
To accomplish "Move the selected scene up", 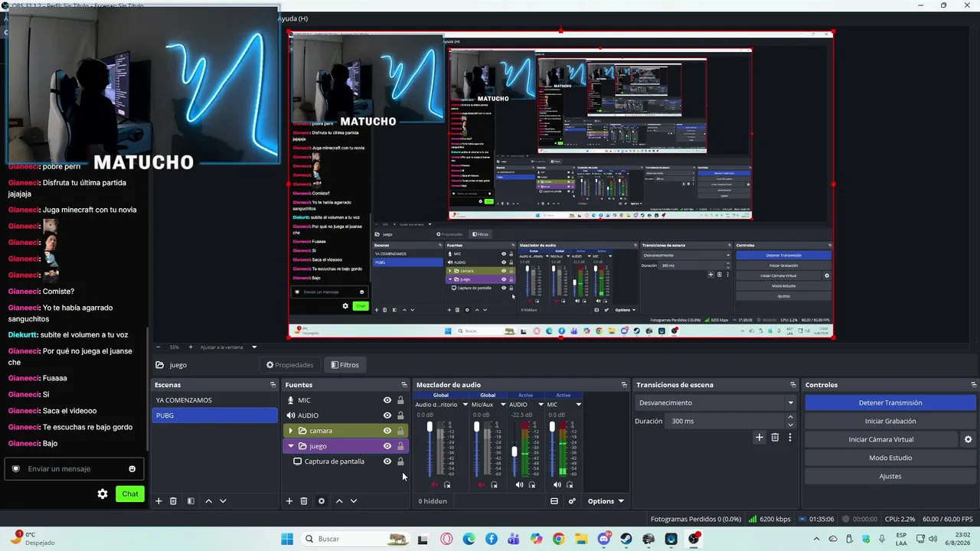I will pos(208,501).
